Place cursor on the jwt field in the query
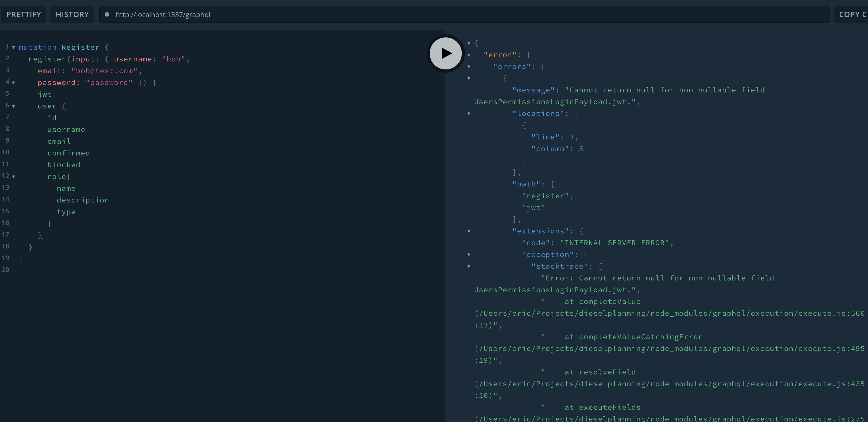 [45, 94]
